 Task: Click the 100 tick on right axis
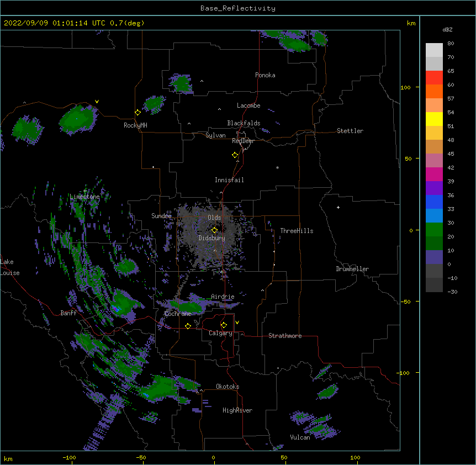tap(405, 87)
